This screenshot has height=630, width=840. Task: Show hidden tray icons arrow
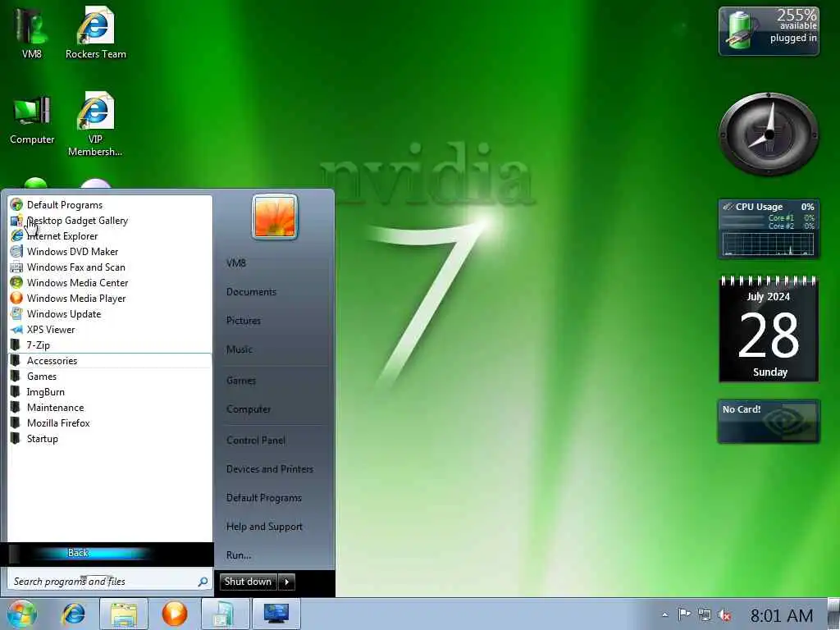tap(664, 615)
